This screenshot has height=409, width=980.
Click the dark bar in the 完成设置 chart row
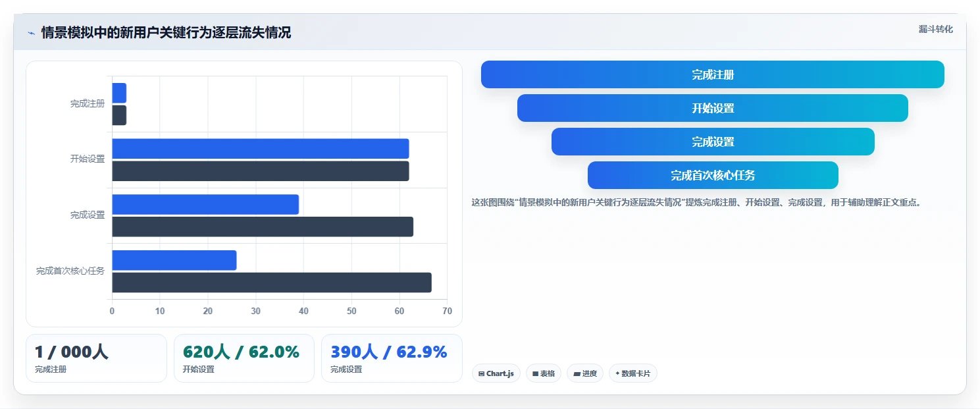tap(263, 227)
